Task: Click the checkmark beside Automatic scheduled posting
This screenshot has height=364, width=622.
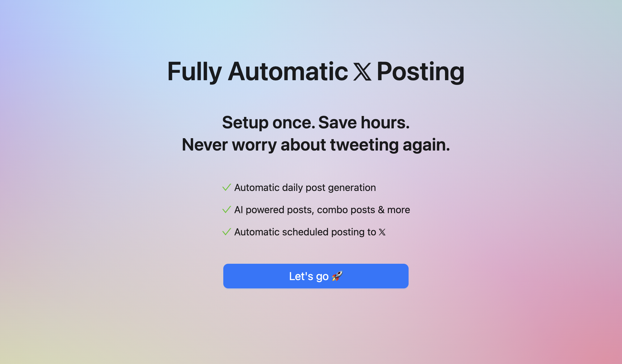Action: tap(227, 232)
